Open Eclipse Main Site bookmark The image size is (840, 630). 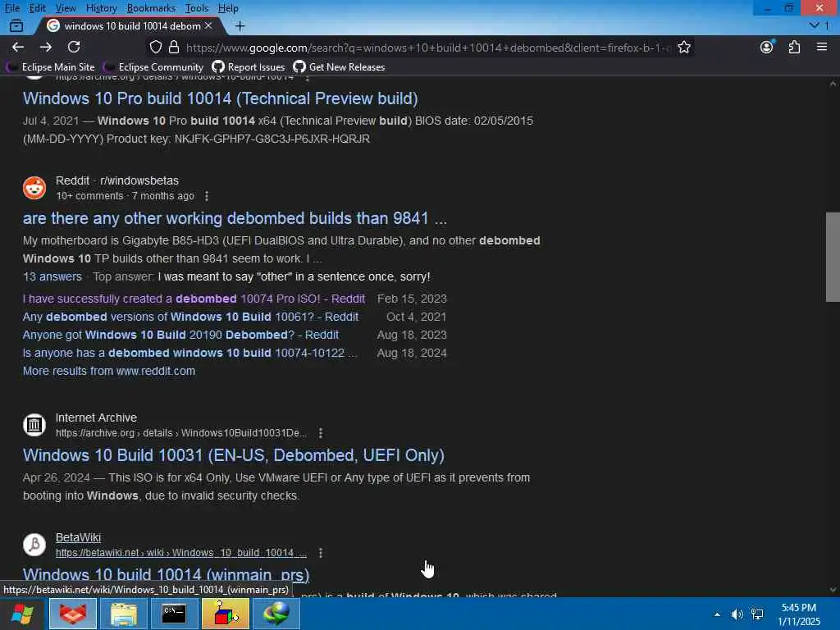pyautogui.click(x=51, y=67)
